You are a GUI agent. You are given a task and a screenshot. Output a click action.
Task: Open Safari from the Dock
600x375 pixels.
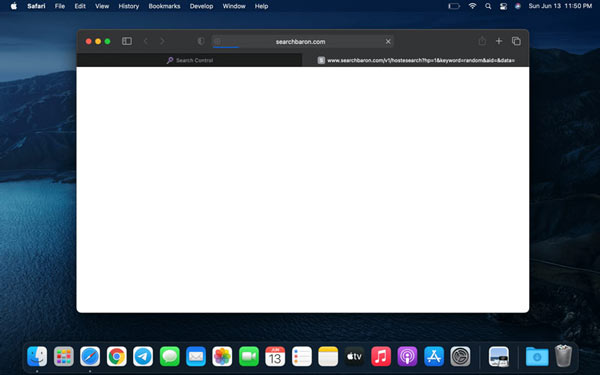click(90, 356)
